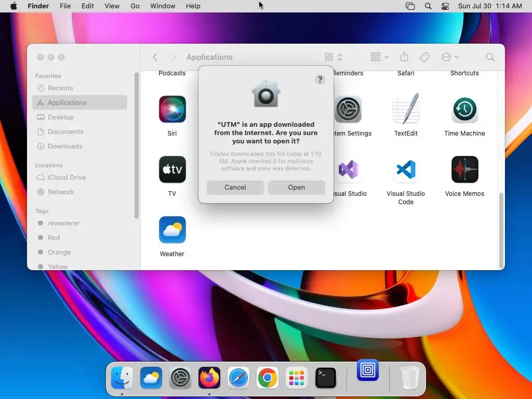Select the System Settings app icon in Finder
This screenshot has height=399, width=532.
[x=348, y=109]
